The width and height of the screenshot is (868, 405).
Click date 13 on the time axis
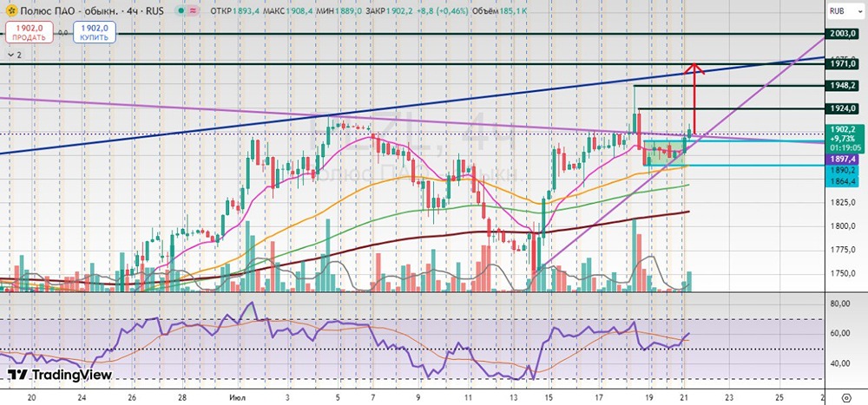point(514,397)
